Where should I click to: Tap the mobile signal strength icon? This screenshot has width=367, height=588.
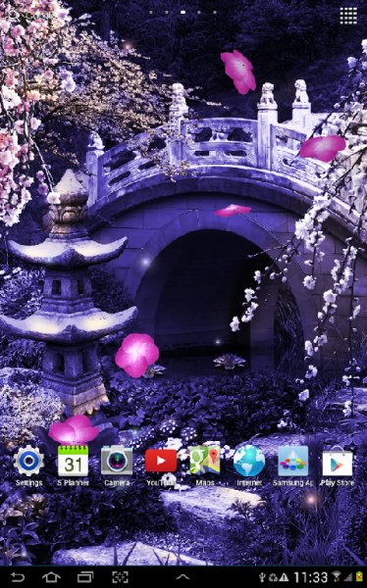(x=347, y=577)
